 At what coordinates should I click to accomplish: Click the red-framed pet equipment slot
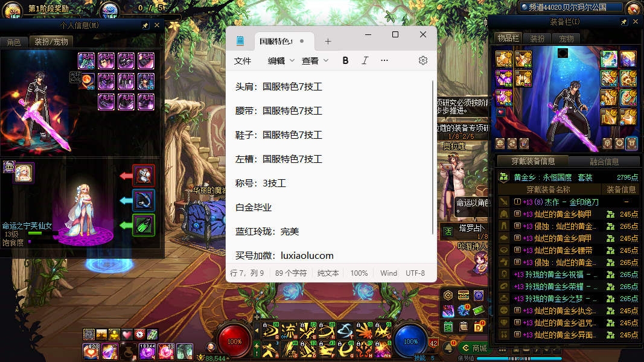click(x=144, y=176)
